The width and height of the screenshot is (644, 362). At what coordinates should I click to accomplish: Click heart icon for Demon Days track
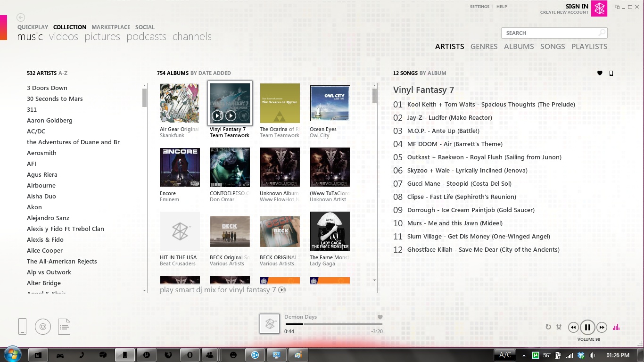point(380,317)
